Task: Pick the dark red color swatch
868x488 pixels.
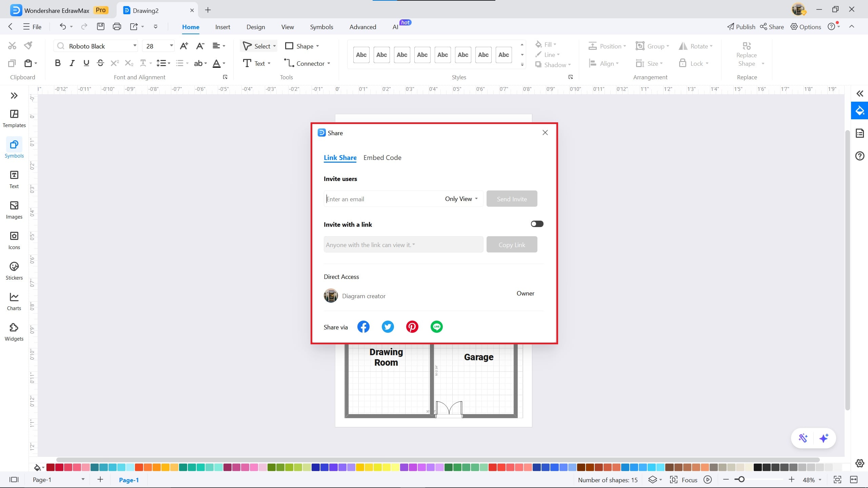Action: click(51, 468)
